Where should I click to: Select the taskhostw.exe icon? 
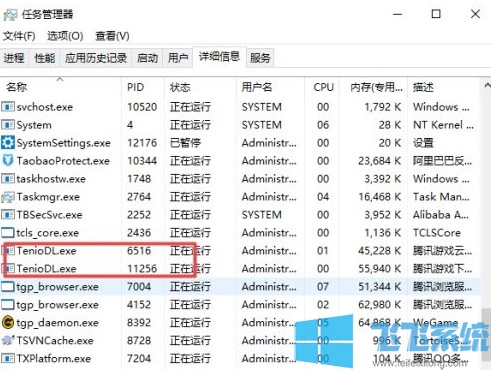point(8,179)
